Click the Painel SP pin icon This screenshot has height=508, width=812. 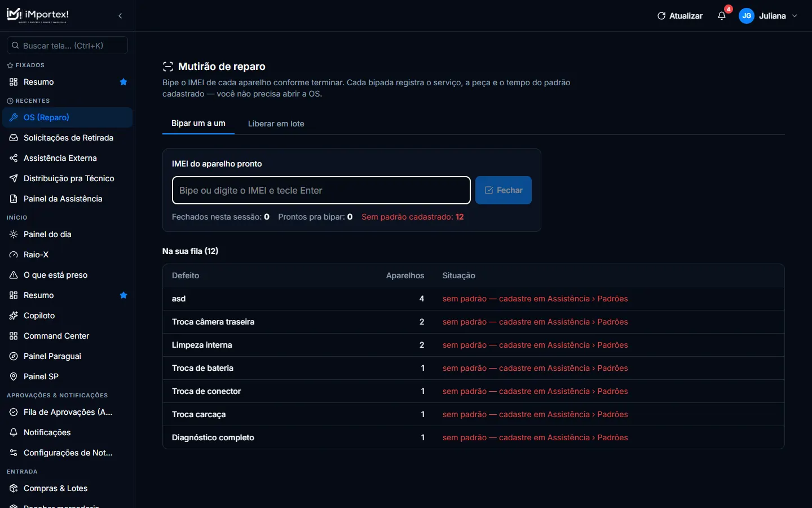(14, 376)
